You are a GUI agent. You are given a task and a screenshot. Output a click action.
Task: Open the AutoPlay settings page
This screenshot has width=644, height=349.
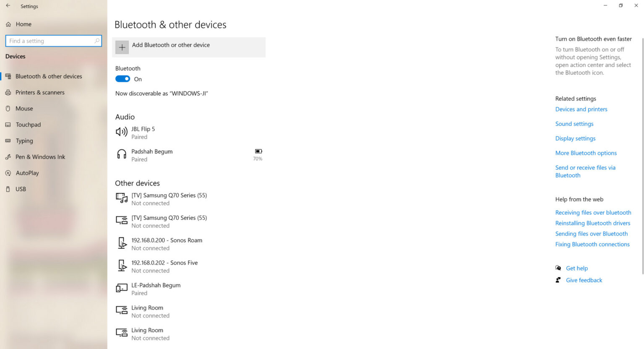(27, 173)
